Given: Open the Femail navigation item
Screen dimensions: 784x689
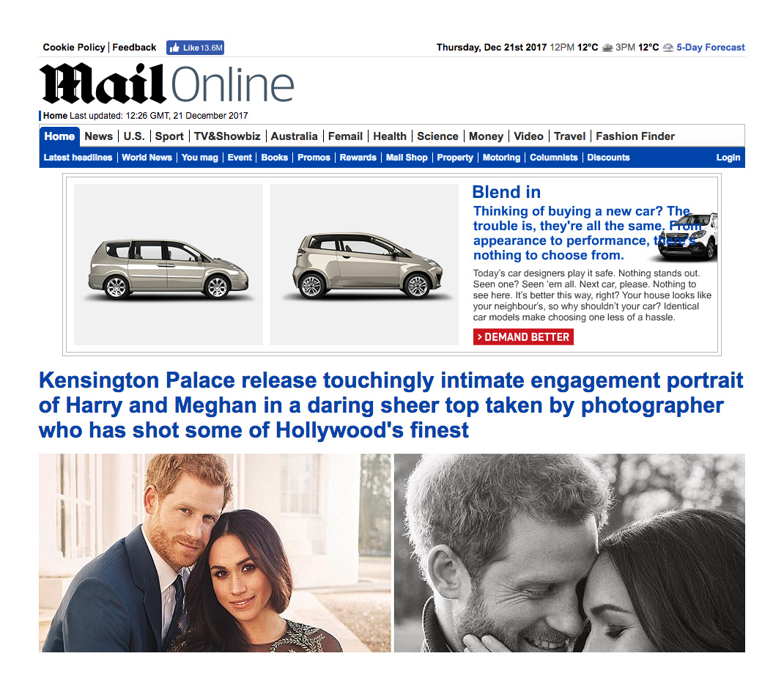Looking at the screenshot, I should (x=345, y=136).
